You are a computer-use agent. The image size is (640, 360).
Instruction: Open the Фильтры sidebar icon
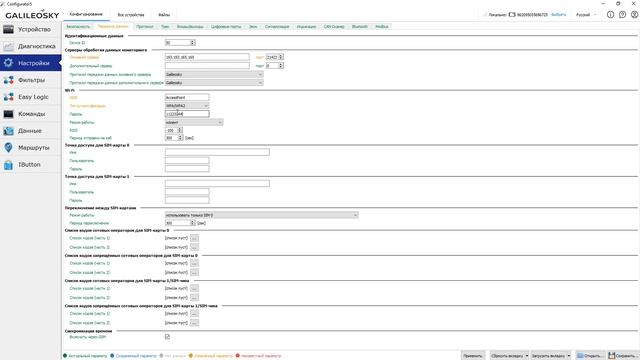pos(8,80)
